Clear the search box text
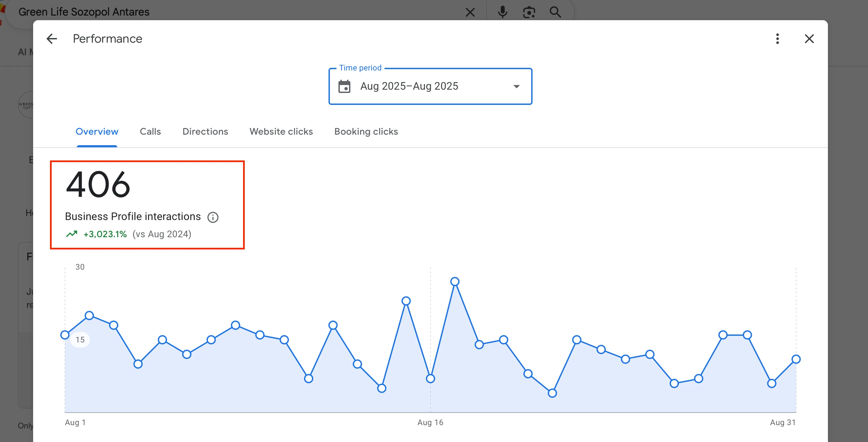Image resolution: width=868 pixels, height=442 pixels. (470, 13)
